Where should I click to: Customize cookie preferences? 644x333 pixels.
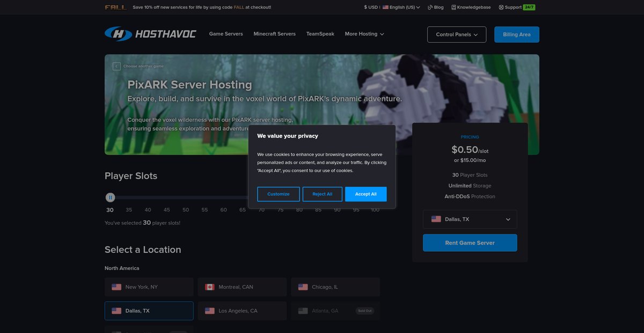279,194
